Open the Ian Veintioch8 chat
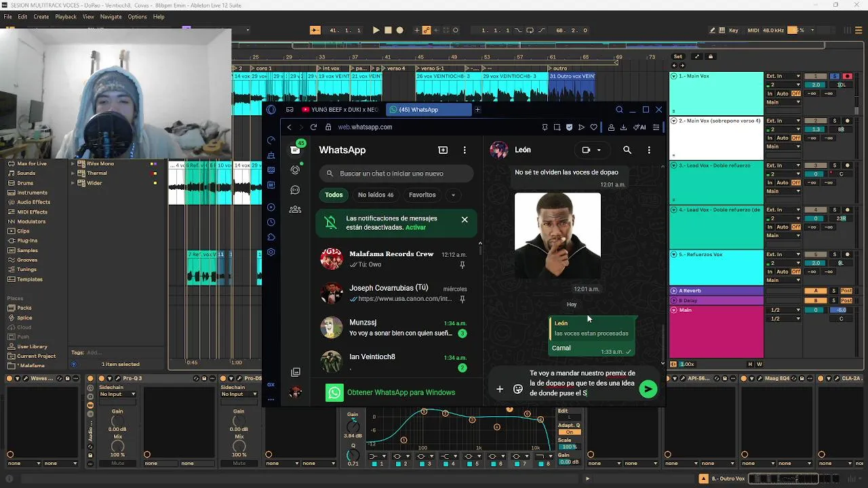Screen dimensions: 868x488 pos(395,361)
